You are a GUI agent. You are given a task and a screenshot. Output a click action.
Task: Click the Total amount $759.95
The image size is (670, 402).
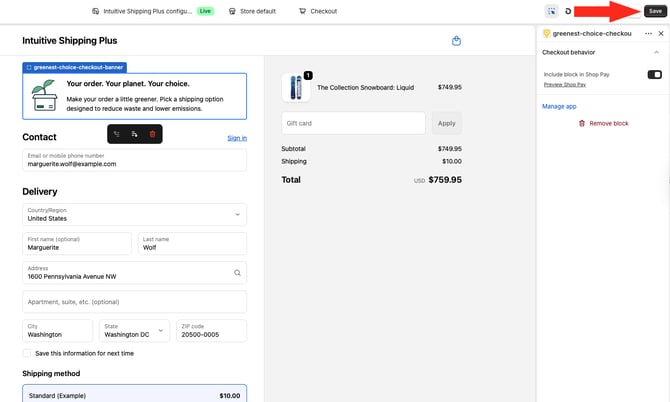(x=445, y=180)
